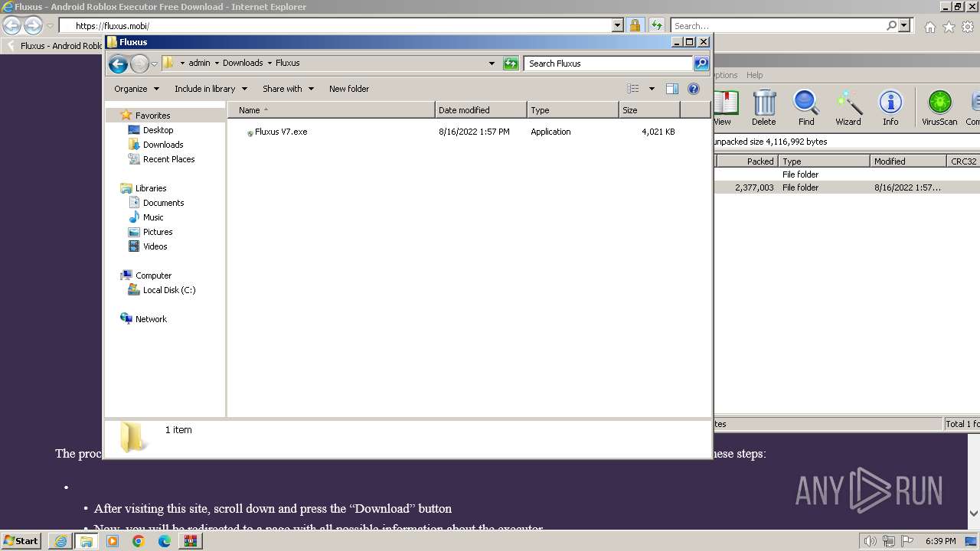
Task: Focus the Search Fluxus input field
Action: click(609, 64)
